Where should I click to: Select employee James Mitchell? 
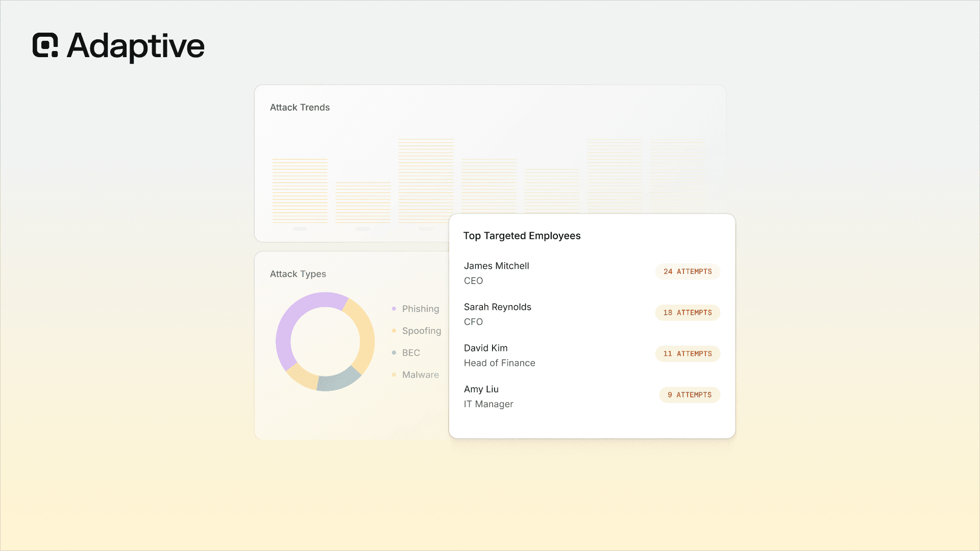coord(496,266)
